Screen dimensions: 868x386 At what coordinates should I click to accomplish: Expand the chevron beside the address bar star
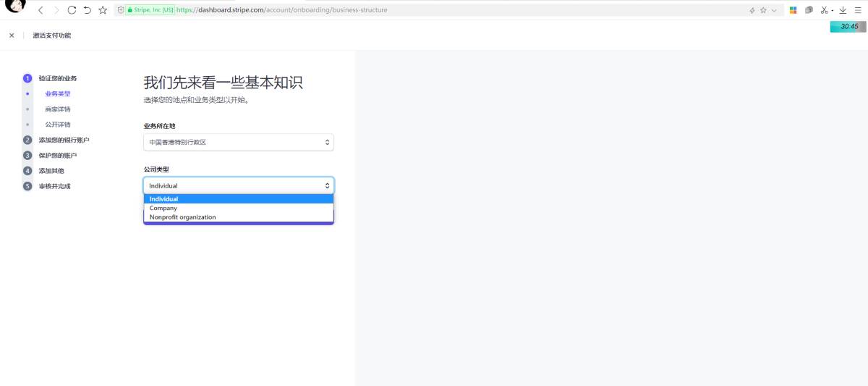tap(774, 10)
